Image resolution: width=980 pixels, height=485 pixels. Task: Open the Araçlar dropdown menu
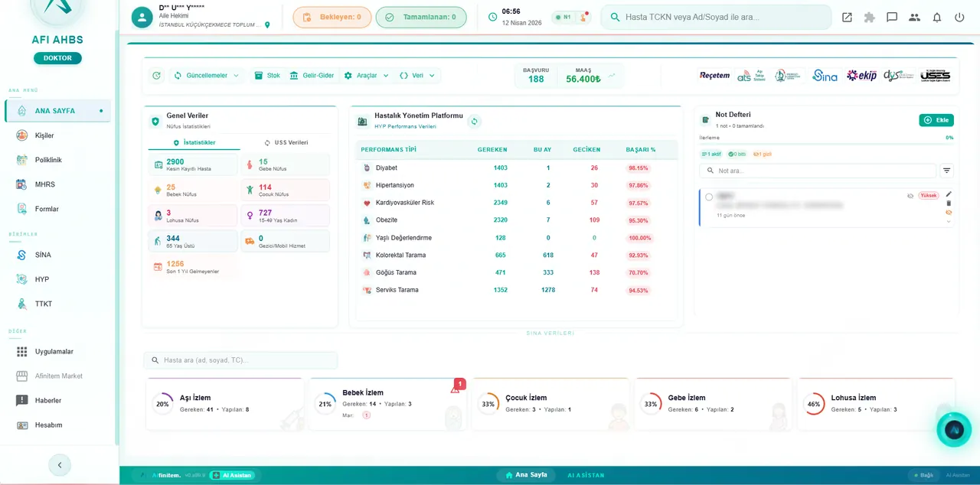(x=367, y=76)
